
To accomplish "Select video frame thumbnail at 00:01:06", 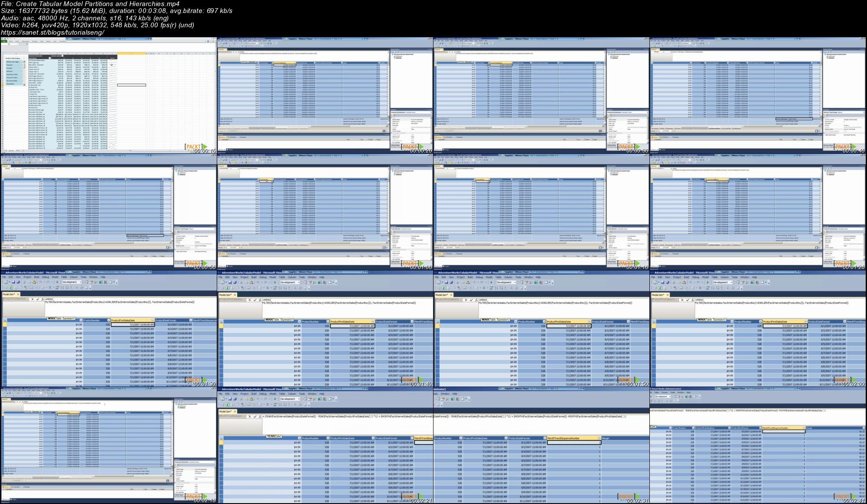I will [325, 212].
